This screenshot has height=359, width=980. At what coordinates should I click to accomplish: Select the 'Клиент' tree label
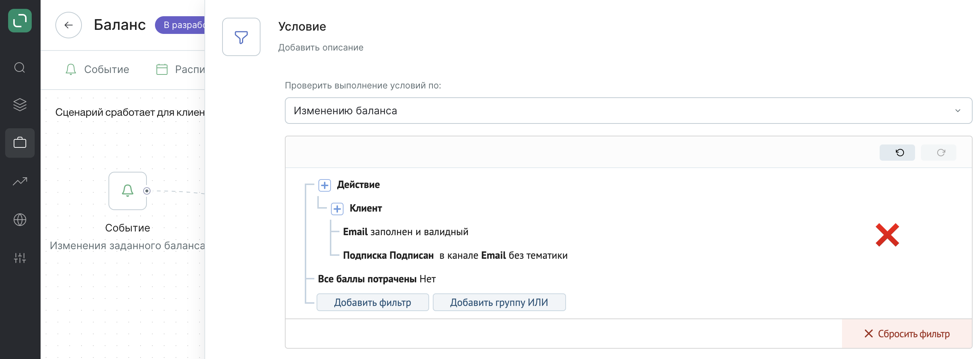click(366, 208)
